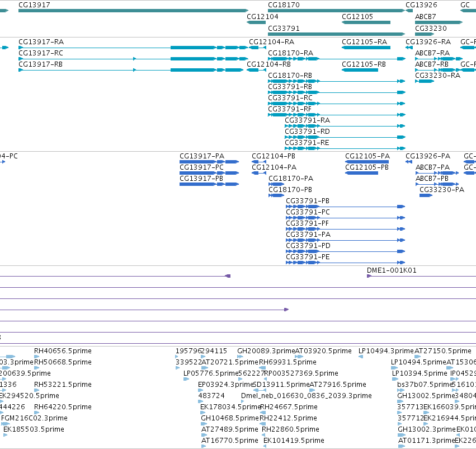Click transcript label CG33791-RC
This screenshot has height=449, width=476.
pos(290,98)
